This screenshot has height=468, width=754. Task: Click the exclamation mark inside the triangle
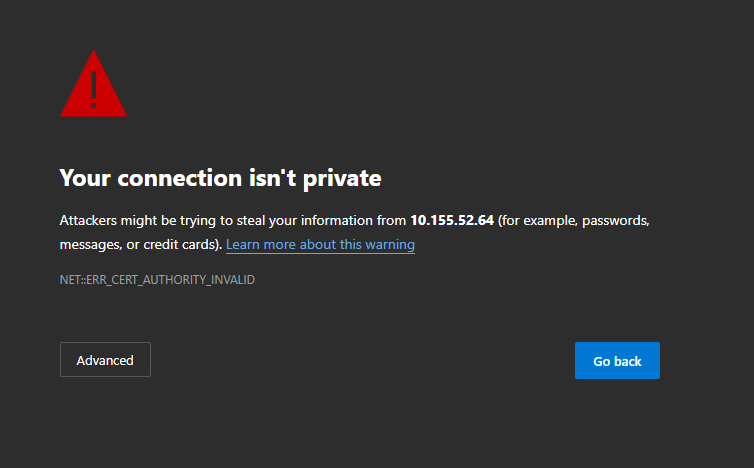coord(93,88)
